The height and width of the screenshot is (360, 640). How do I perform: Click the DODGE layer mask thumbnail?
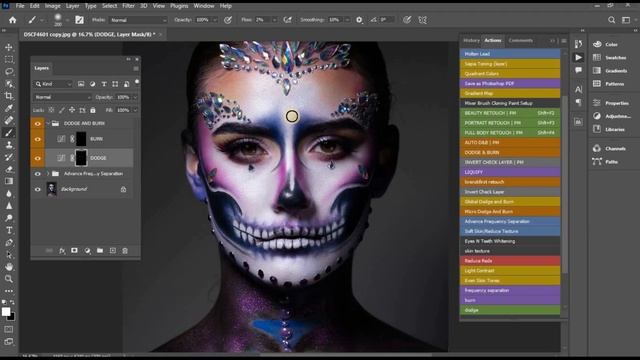pyautogui.click(x=81, y=158)
